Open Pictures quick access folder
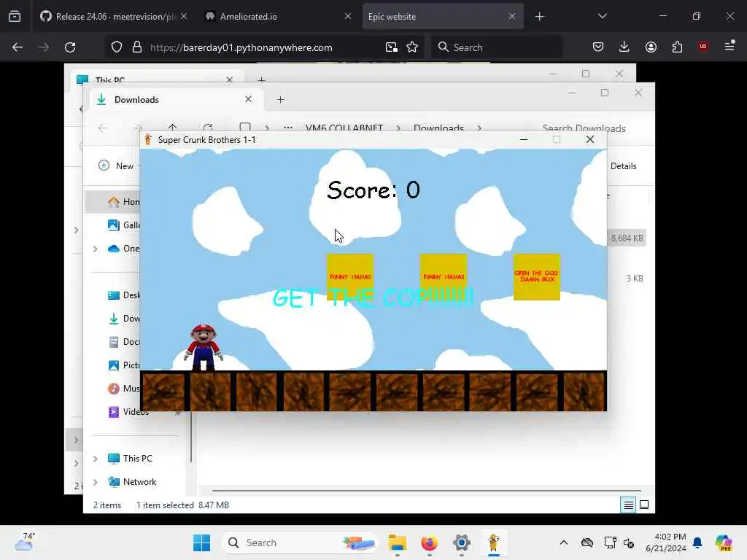This screenshot has width=747, height=560. [124, 365]
